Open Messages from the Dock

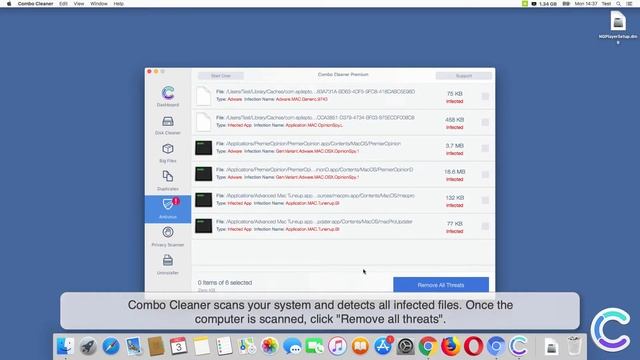pos(292,346)
